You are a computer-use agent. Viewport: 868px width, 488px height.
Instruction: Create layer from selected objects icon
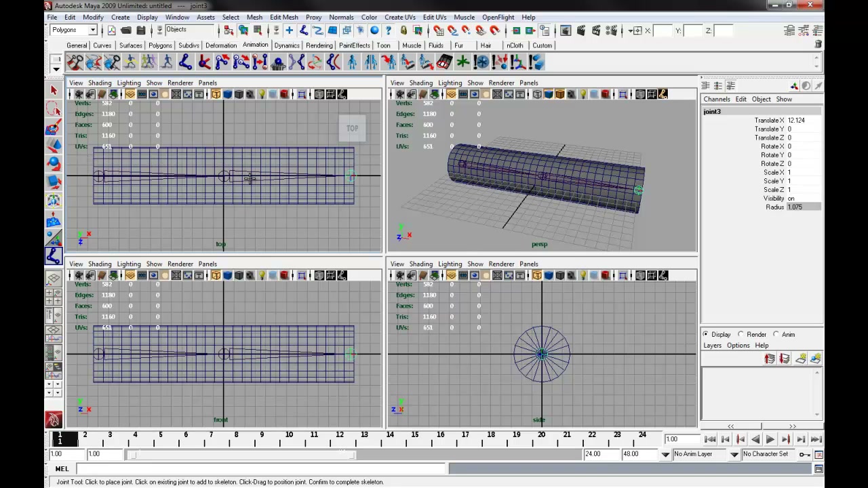tap(816, 359)
